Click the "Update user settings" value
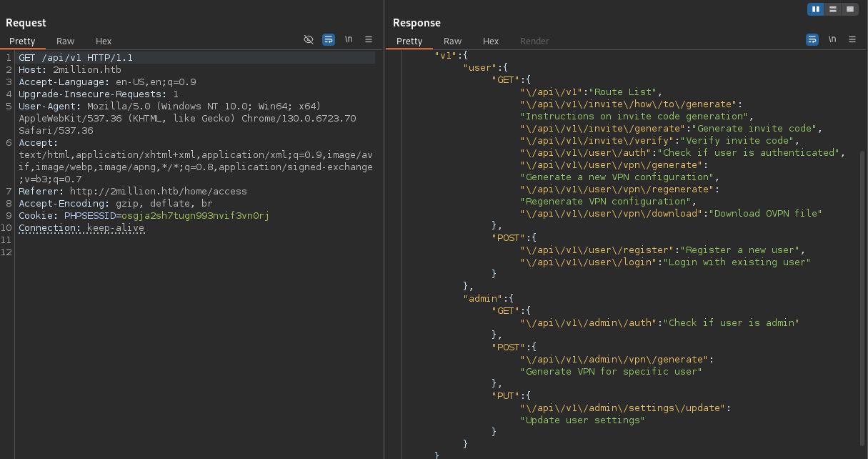The image size is (868, 459). tap(583, 420)
